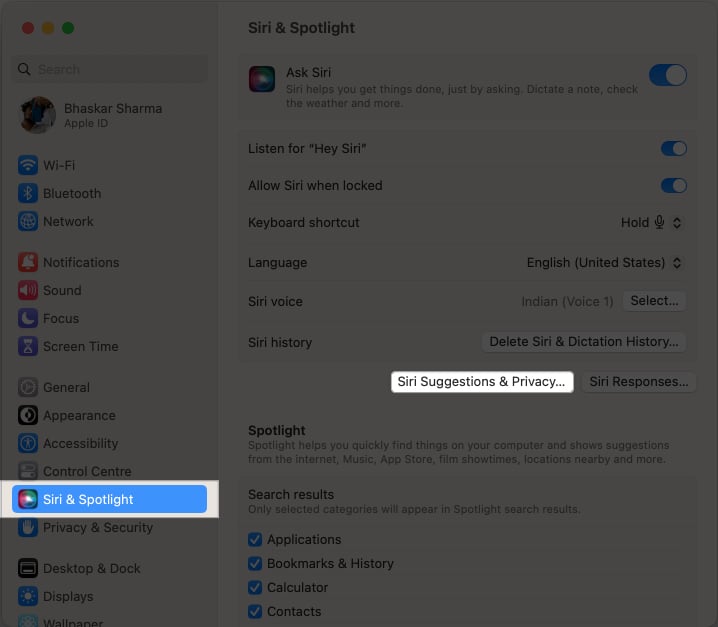Open Bhaskar Sharma Apple ID
718x627 pixels.
pos(109,115)
